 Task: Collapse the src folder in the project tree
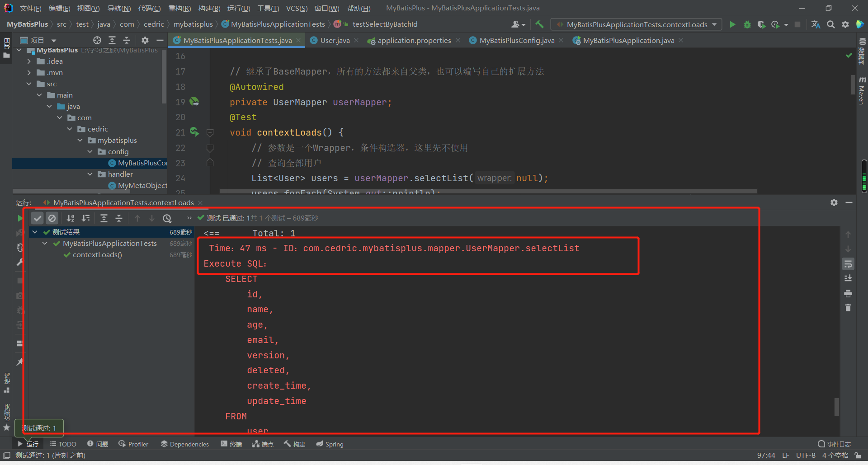pos(29,84)
